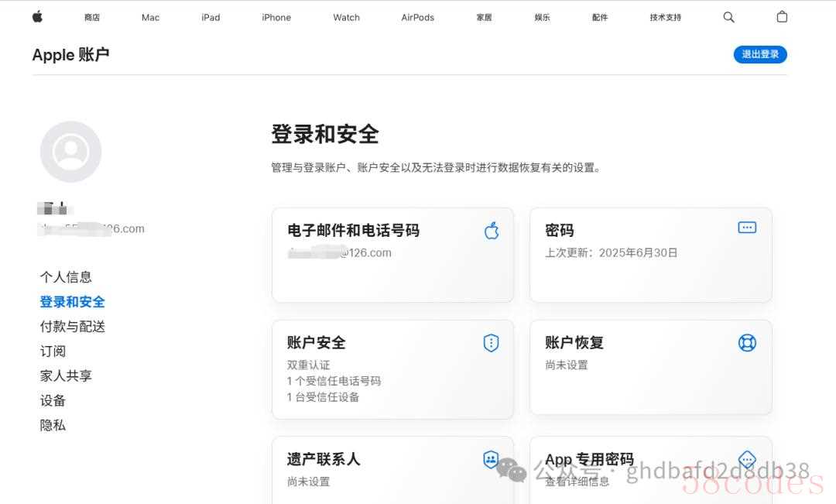The height and width of the screenshot is (504, 836).
Task: Open the 电子邮件和电话号码 card title
Action: click(354, 231)
